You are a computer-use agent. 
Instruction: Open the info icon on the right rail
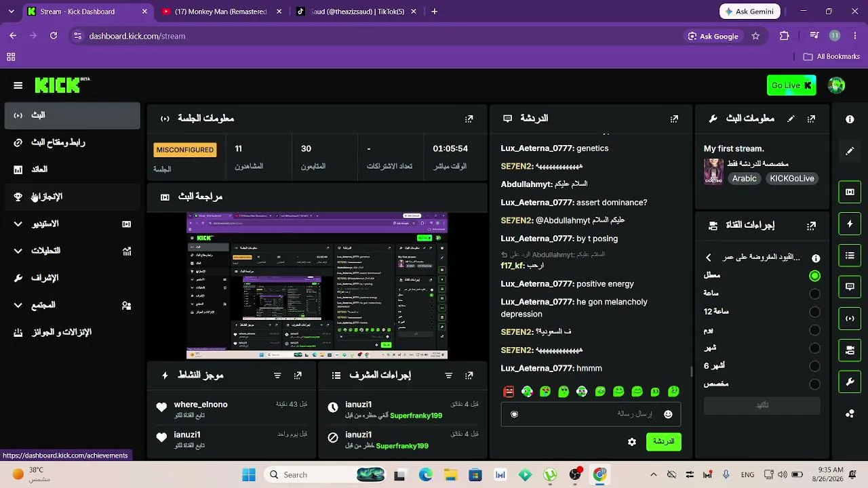tap(850, 119)
